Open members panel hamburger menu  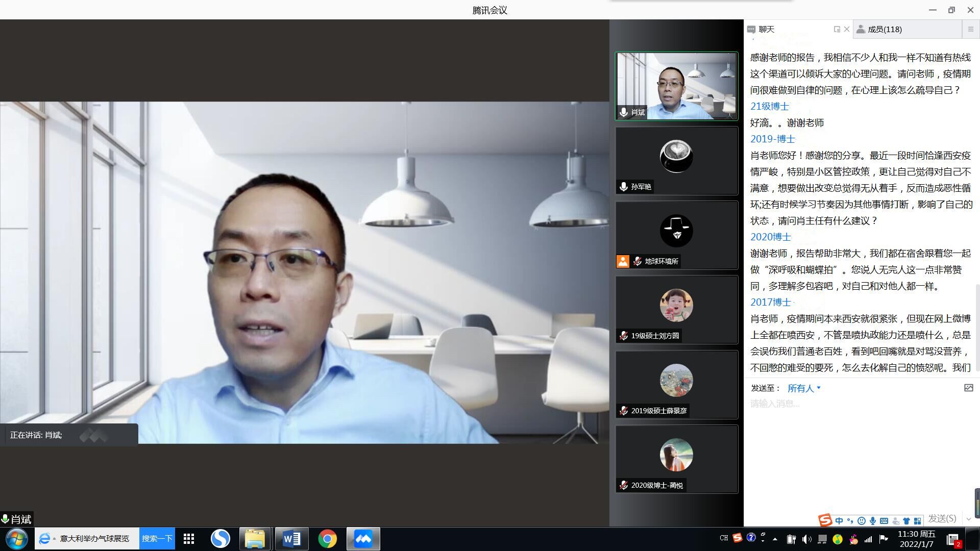coord(970,29)
